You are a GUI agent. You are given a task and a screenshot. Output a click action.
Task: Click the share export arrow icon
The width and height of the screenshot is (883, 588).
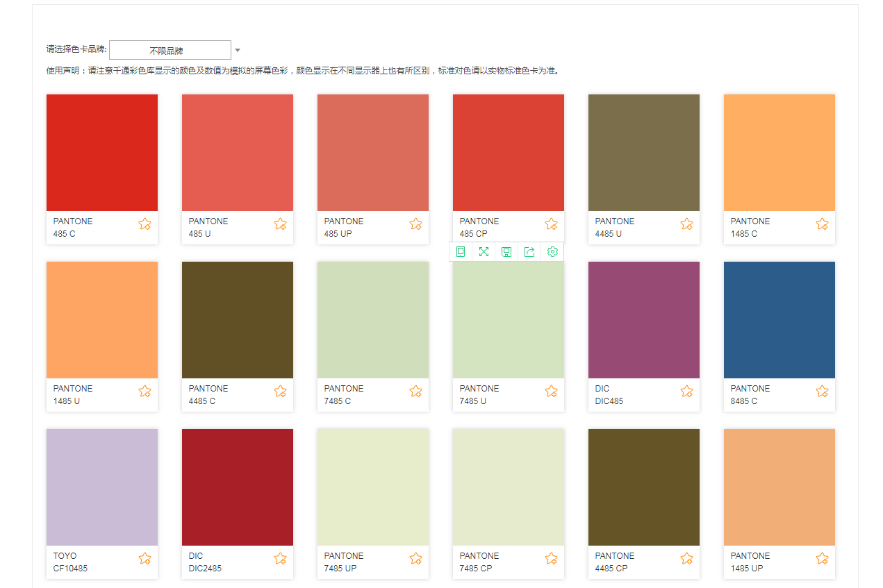[x=529, y=251]
